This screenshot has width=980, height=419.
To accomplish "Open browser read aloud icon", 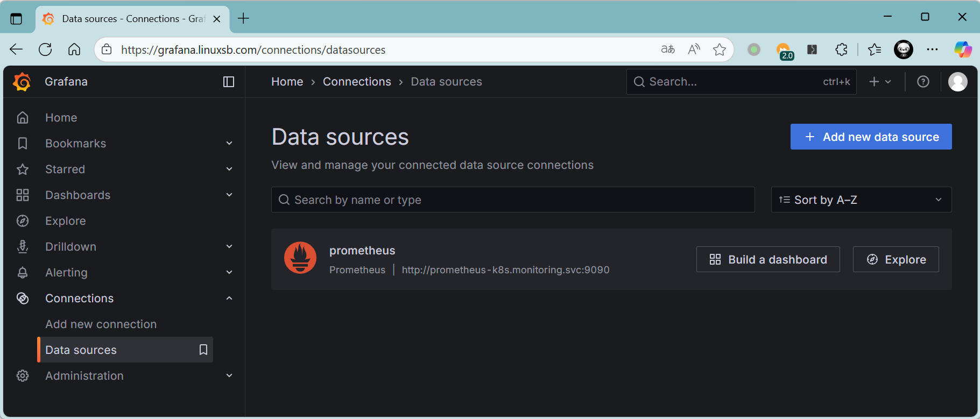I will (x=694, y=50).
